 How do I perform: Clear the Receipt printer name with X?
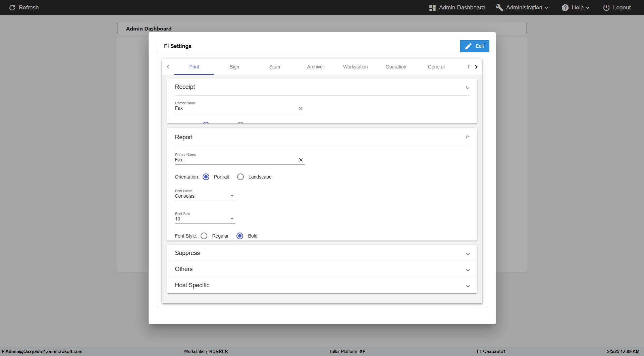301,108
